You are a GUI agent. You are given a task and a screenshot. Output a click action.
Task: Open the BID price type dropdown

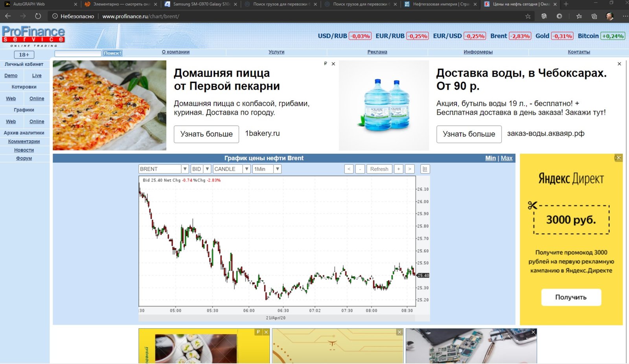(x=207, y=169)
